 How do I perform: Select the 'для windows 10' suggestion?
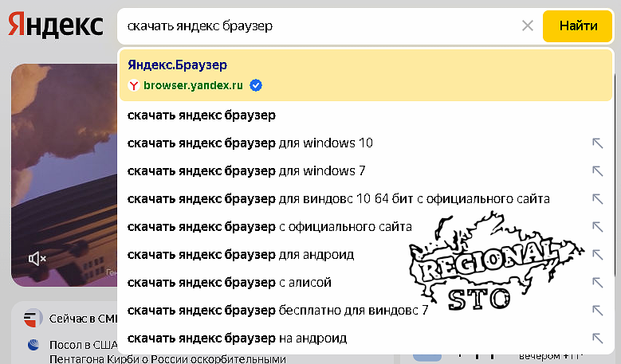[x=366, y=143]
